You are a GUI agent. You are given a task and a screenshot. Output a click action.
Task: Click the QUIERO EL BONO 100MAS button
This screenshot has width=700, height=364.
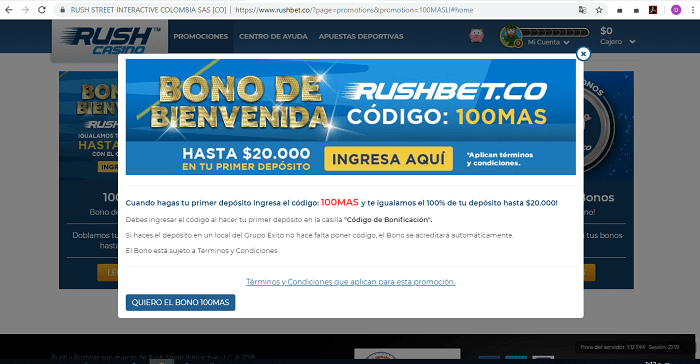180,302
